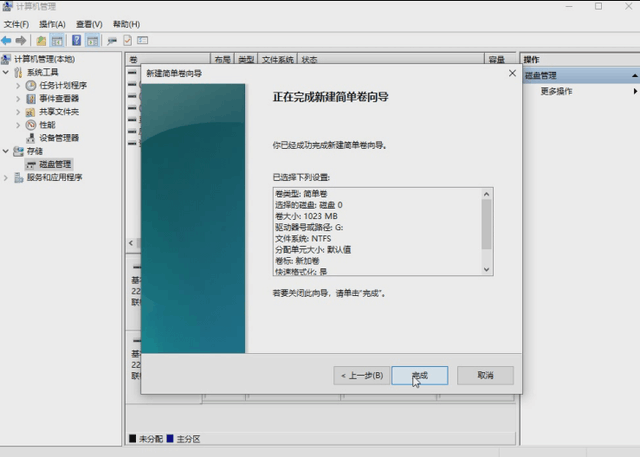Expand the 任务计划程序 node

tap(18, 86)
